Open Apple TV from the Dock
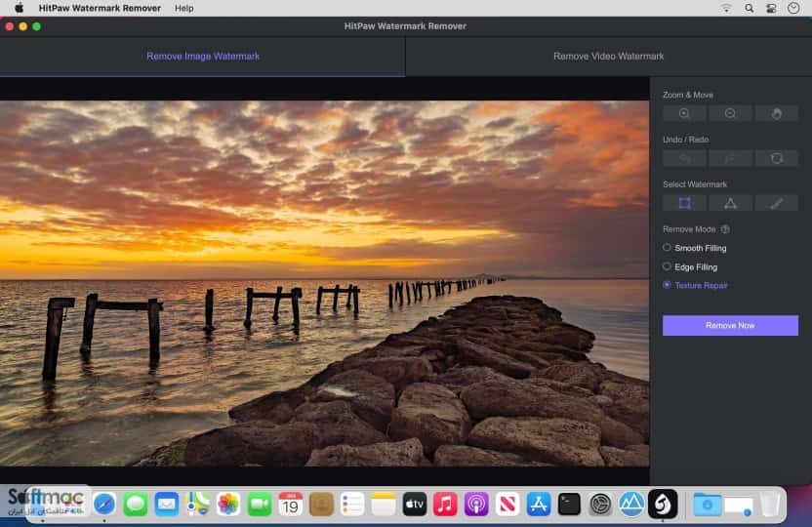Screen dimensions: 812x527 pyautogui.click(x=414, y=504)
